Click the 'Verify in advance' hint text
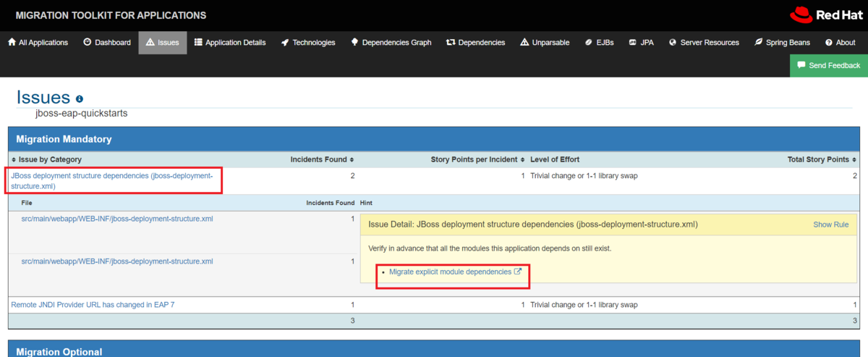868x357 pixels. pos(490,248)
